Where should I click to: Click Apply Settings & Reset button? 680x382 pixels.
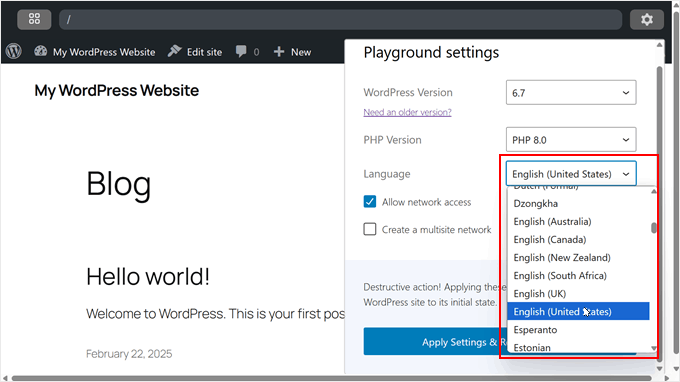click(434, 342)
